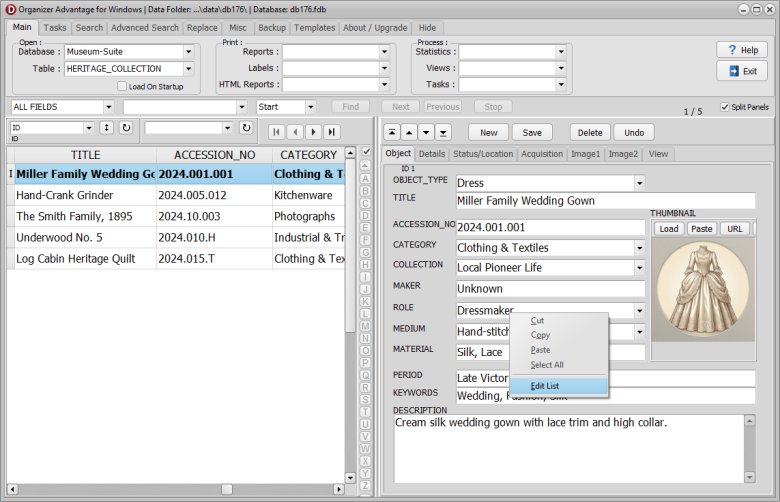This screenshot has height=502, width=780.
Task: Expand the CATEGORY dropdown in Object form
Action: click(x=639, y=247)
